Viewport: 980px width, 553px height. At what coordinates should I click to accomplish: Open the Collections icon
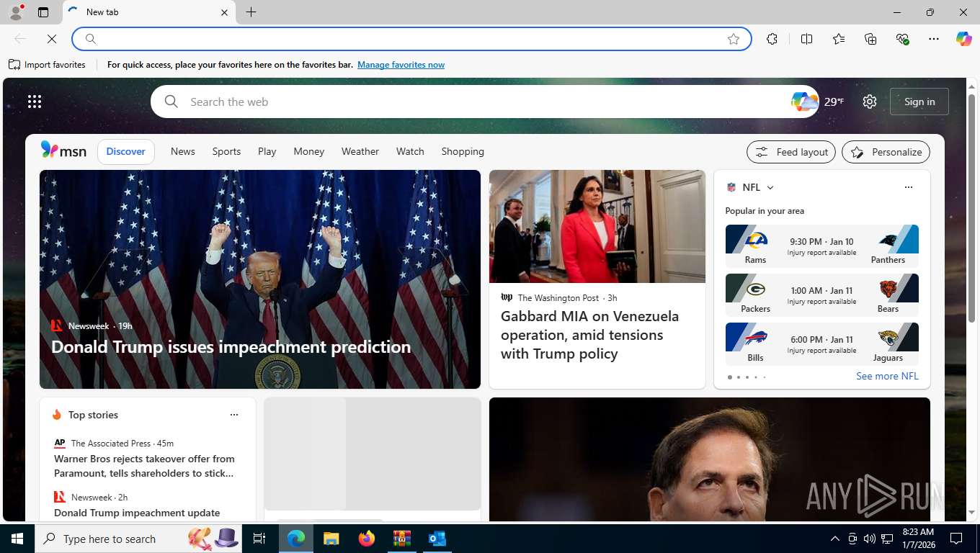(870, 39)
